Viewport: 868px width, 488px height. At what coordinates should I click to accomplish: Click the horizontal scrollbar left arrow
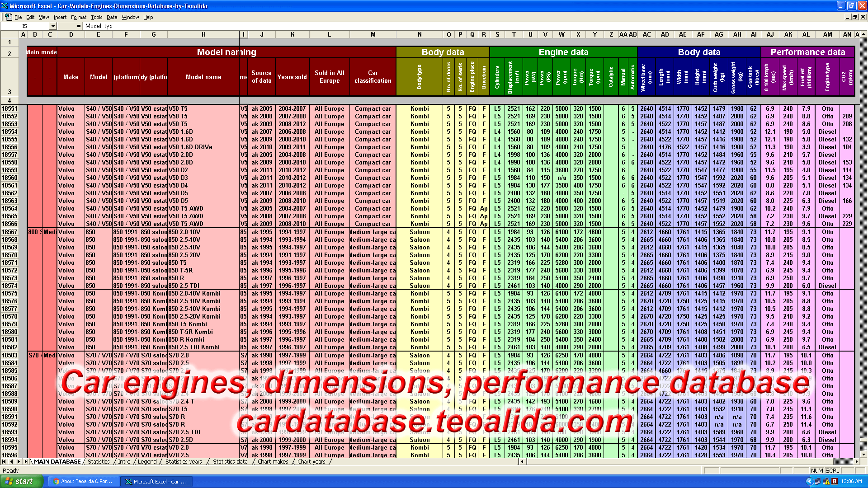click(523, 461)
